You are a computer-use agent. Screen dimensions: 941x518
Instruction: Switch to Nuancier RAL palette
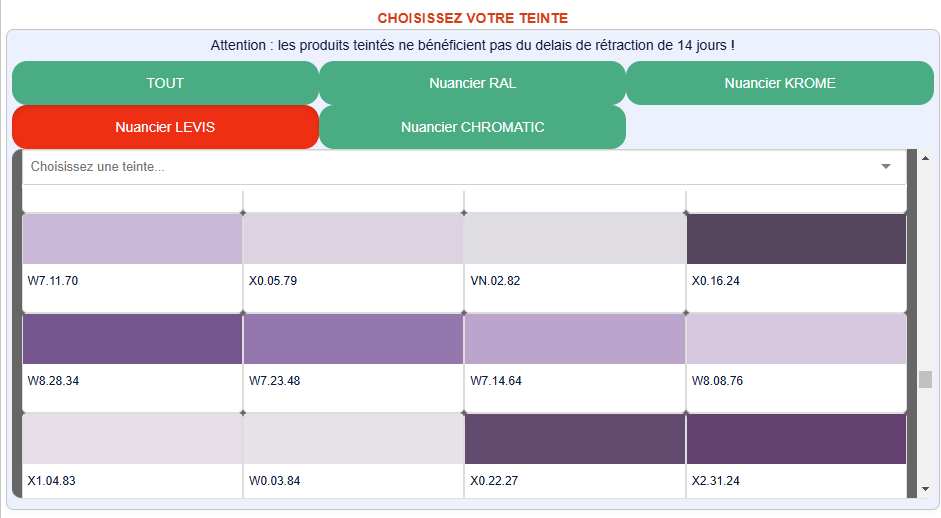point(472,83)
